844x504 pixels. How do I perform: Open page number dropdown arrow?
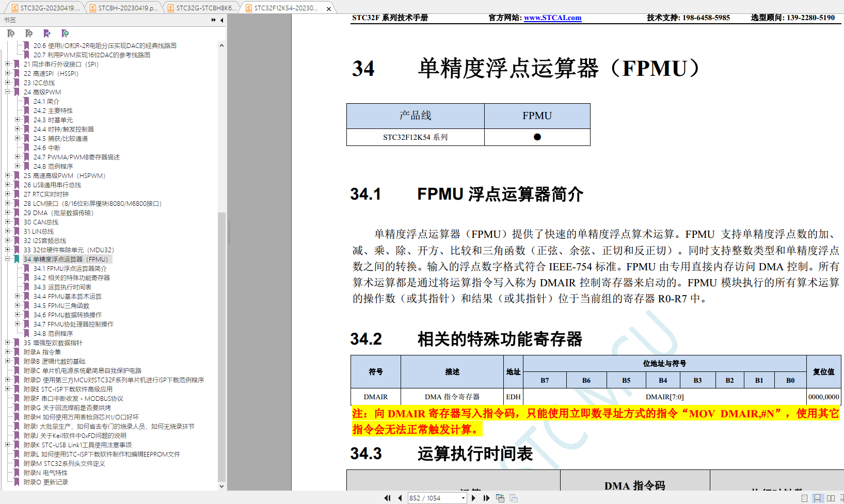[x=463, y=498]
